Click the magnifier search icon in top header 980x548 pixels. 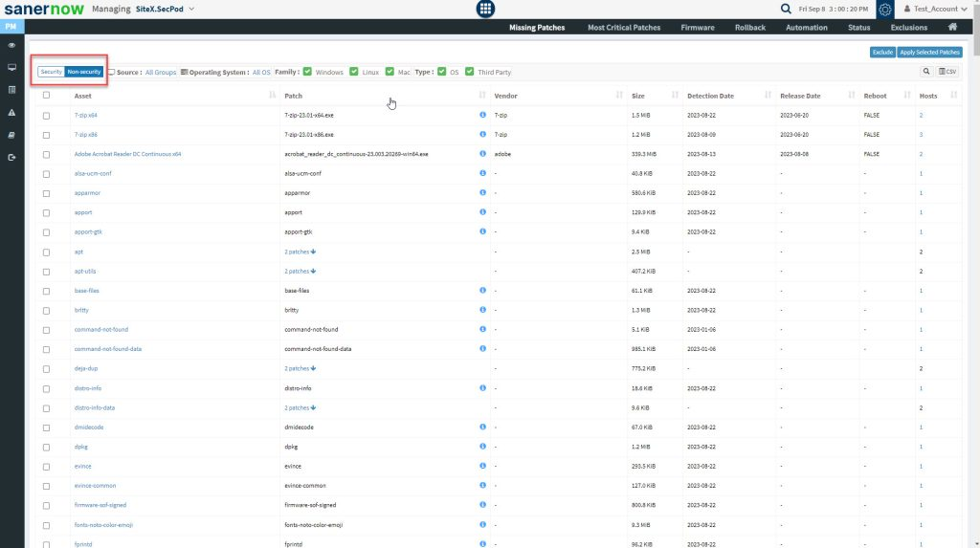[x=786, y=9]
